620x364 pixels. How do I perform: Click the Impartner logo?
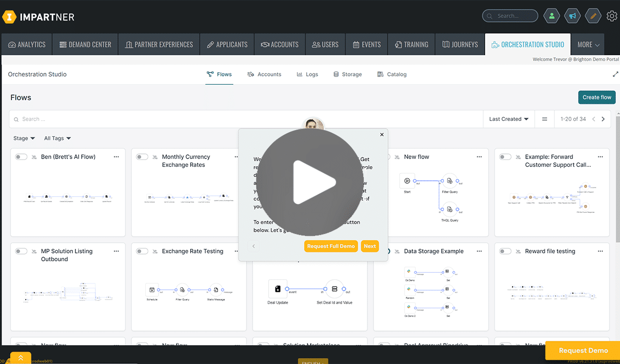(38, 17)
